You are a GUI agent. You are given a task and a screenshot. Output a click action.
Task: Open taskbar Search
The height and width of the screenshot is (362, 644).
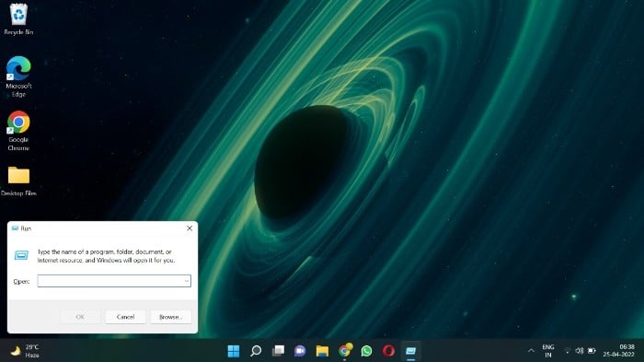point(256,351)
